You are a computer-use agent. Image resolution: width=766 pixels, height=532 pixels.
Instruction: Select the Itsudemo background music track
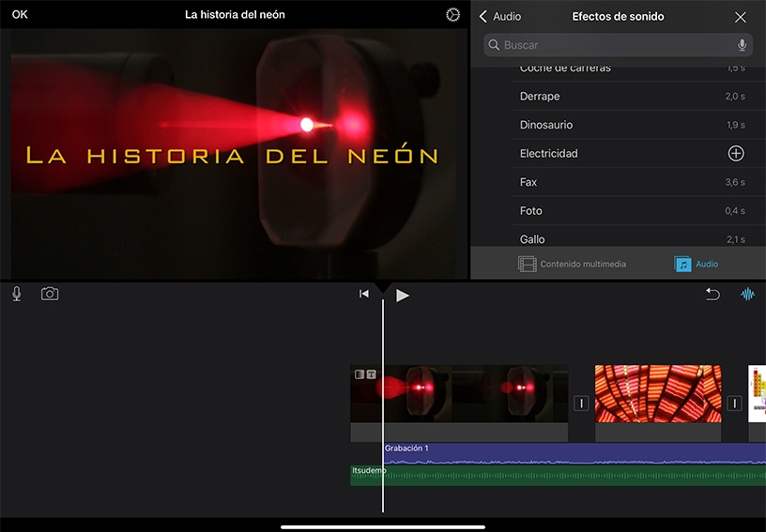558,476
